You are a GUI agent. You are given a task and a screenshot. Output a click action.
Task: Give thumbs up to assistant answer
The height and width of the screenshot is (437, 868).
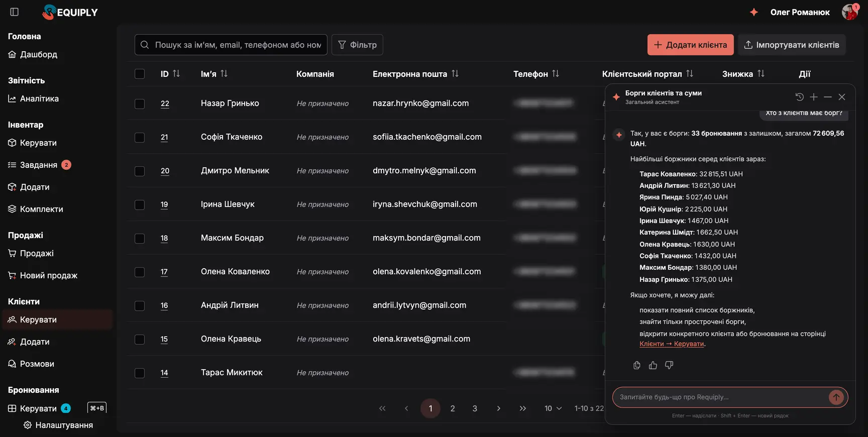coord(653,365)
